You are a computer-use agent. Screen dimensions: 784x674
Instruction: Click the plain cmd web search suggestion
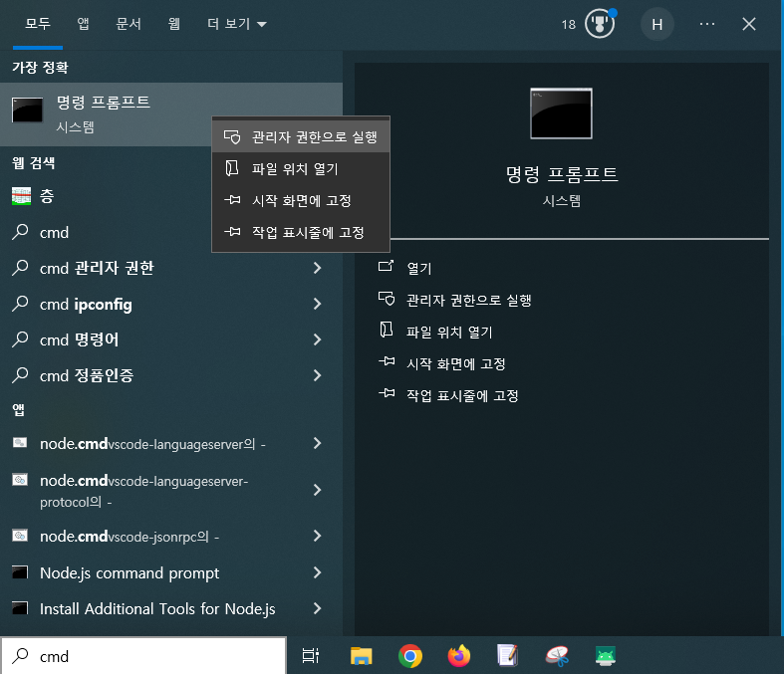point(171,232)
